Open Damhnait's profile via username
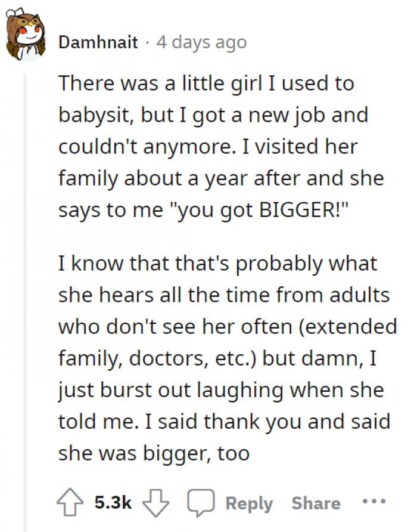417x532 pixels. coord(98,42)
